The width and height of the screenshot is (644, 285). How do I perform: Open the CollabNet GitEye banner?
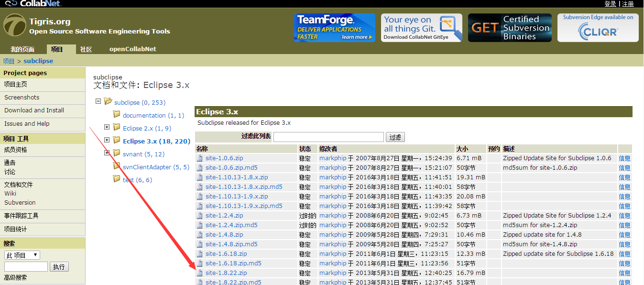[422, 28]
